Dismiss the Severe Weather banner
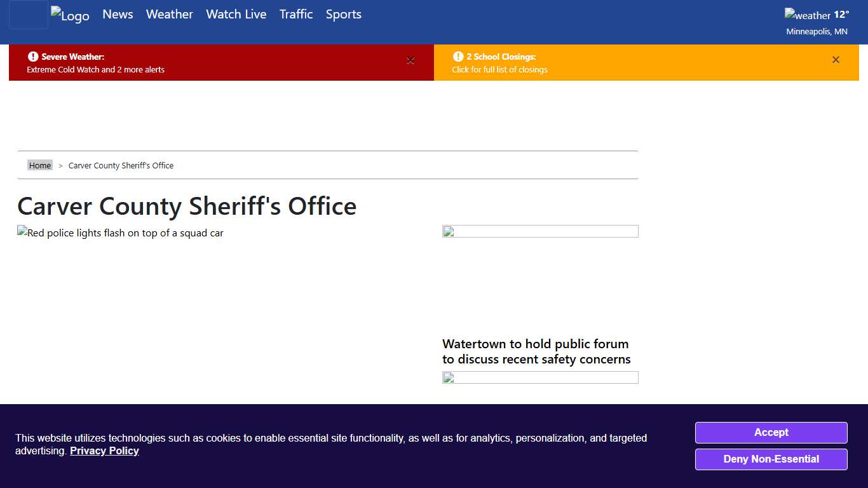Screen dimensions: 868x488 coord(410,60)
